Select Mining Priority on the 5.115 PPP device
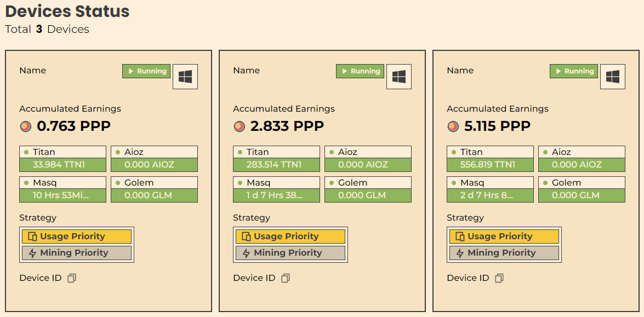This screenshot has height=317, width=644. 504,253
